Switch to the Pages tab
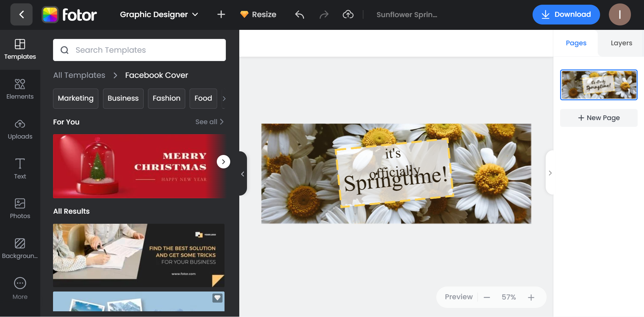 [x=576, y=43]
